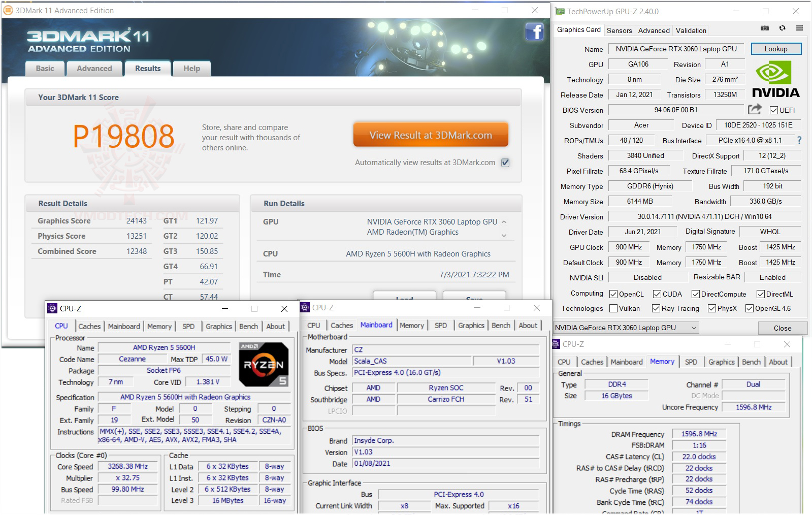Open the Caches tab in the CPU-Z processor window
Image resolution: width=812 pixels, height=515 pixels.
(x=89, y=326)
